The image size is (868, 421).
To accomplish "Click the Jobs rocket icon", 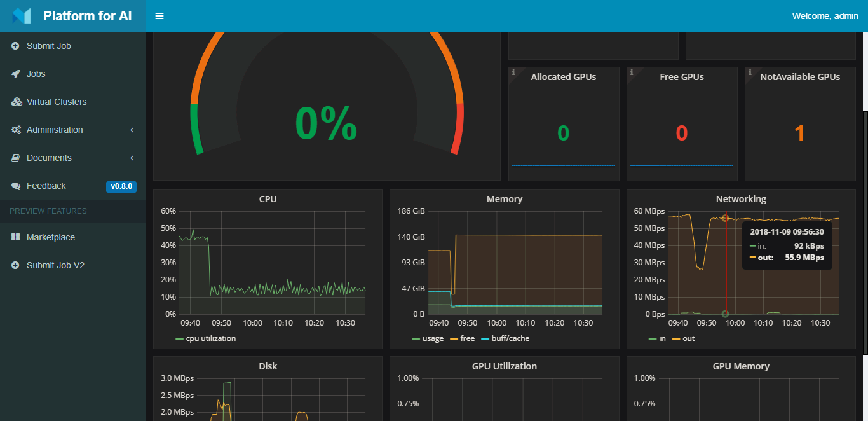I will pos(15,74).
